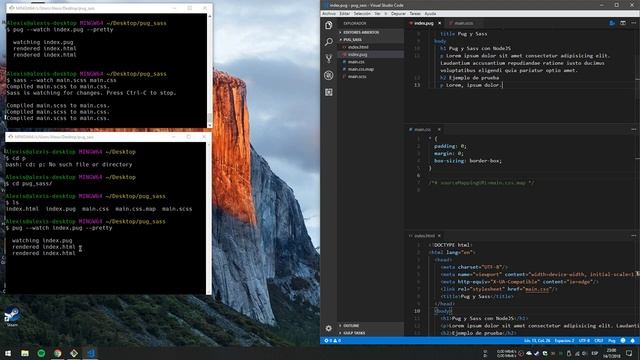Click the system tray clock showing 23:06
The width and height of the screenshot is (640, 360).
point(611,353)
